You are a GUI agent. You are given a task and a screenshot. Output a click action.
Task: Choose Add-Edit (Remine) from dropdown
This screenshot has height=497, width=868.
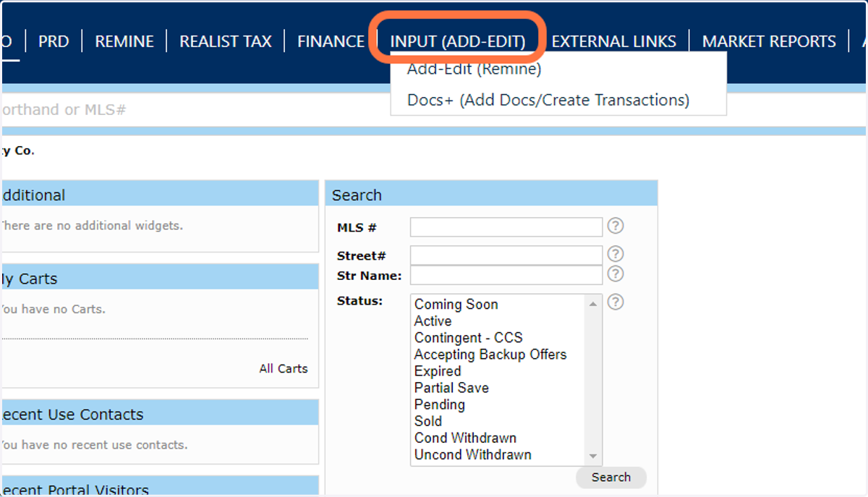click(x=475, y=69)
